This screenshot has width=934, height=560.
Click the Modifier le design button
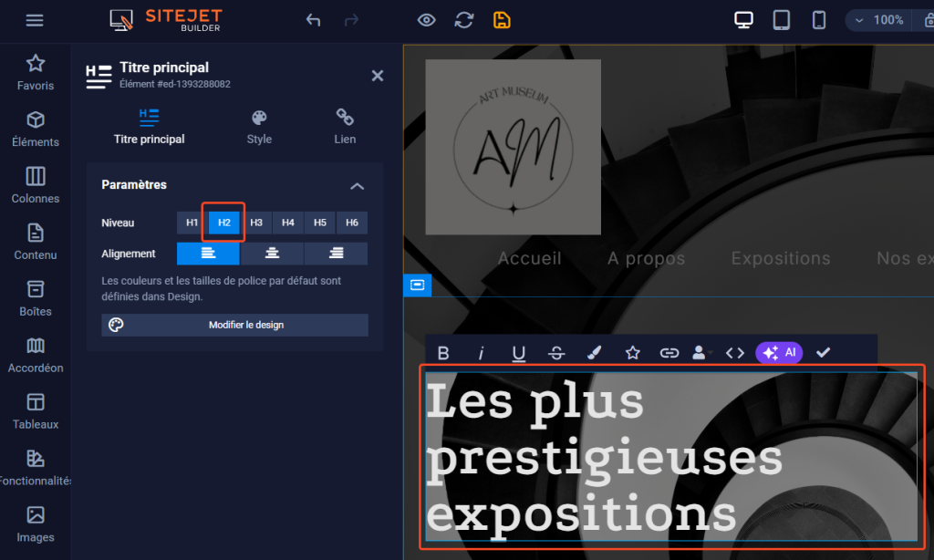246,325
